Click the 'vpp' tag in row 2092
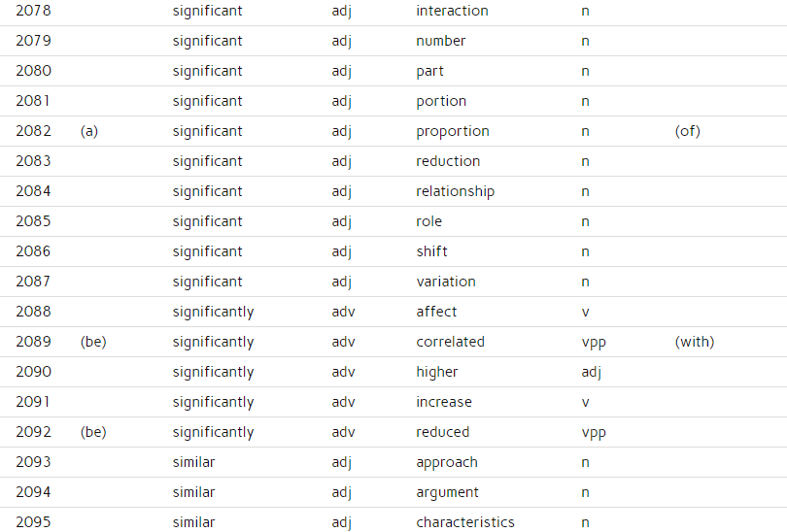787x532 pixels. 594,432
